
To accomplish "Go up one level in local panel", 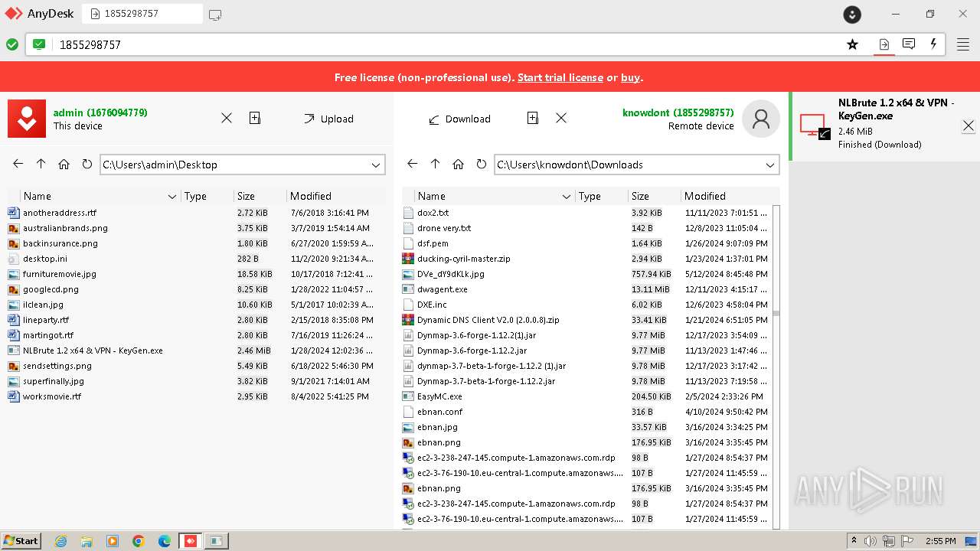I will 41,164.
